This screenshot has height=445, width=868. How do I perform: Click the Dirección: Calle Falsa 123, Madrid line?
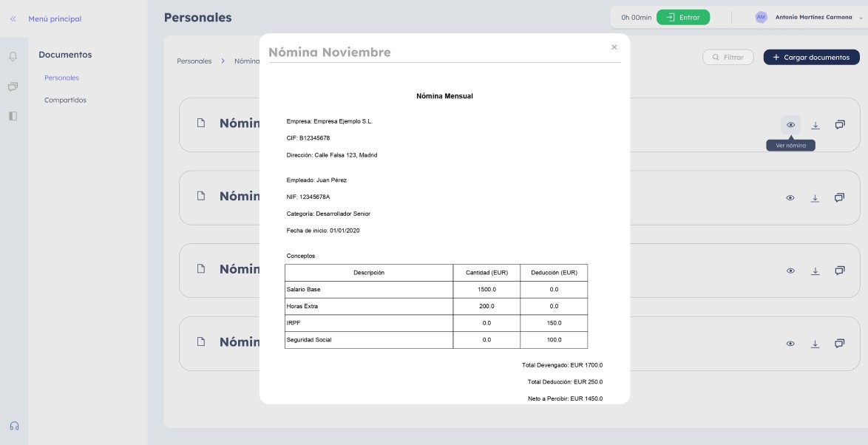[332, 155]
